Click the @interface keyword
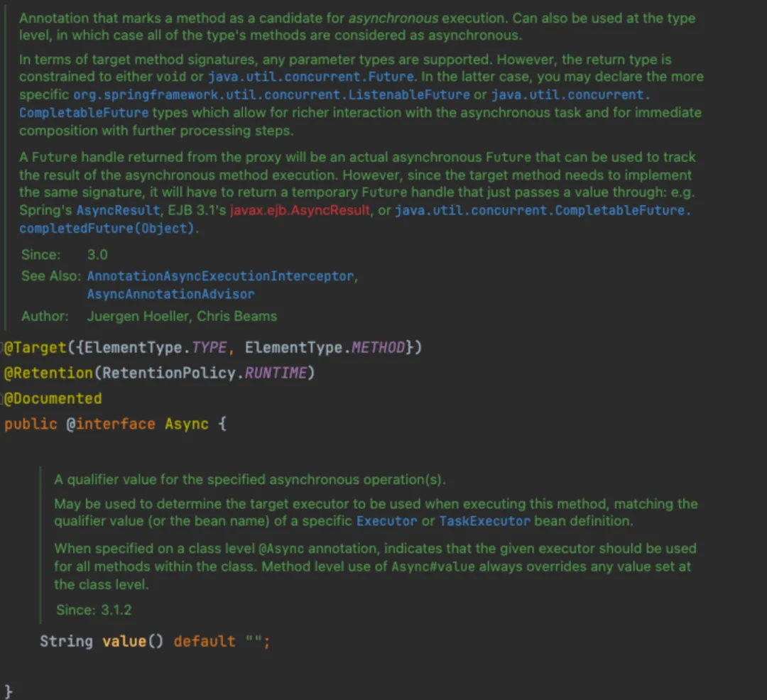 [x=111, y=424]
